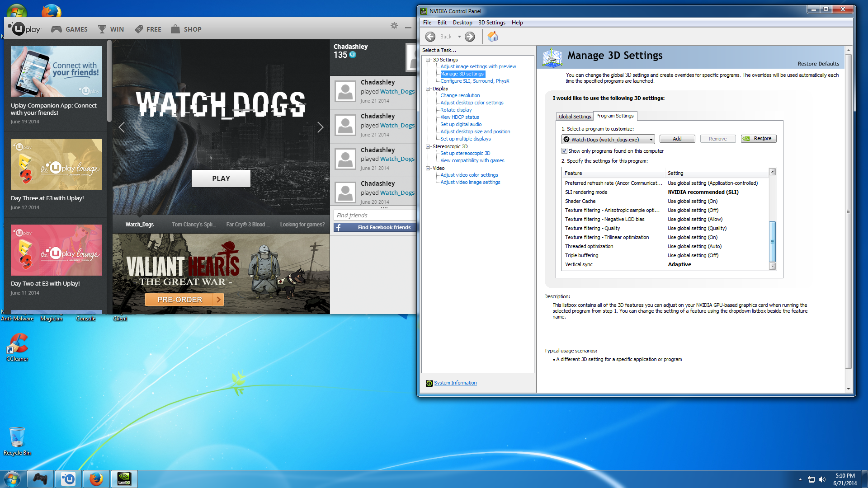The width and height of the screenshot is (868, 488).
Task: Click the Uplay logo
Action: (x=24, y=29)
